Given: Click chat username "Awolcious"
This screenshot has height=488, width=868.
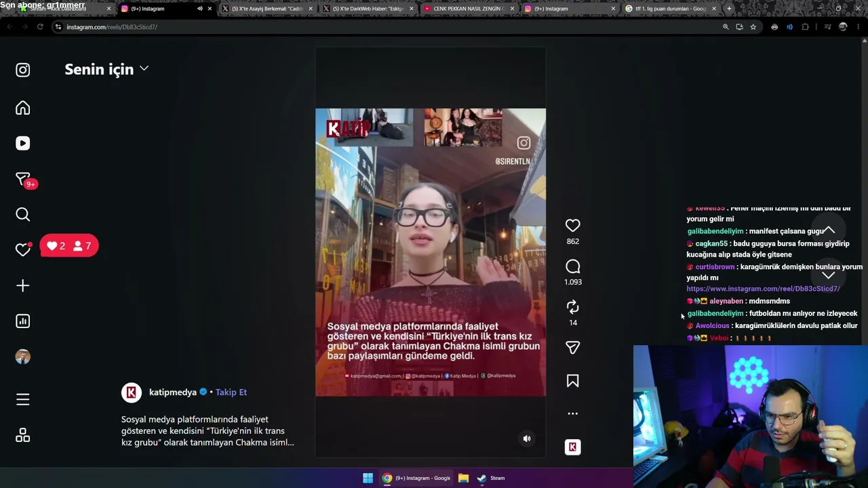Looking at the screenshot, I should (712, 326).
